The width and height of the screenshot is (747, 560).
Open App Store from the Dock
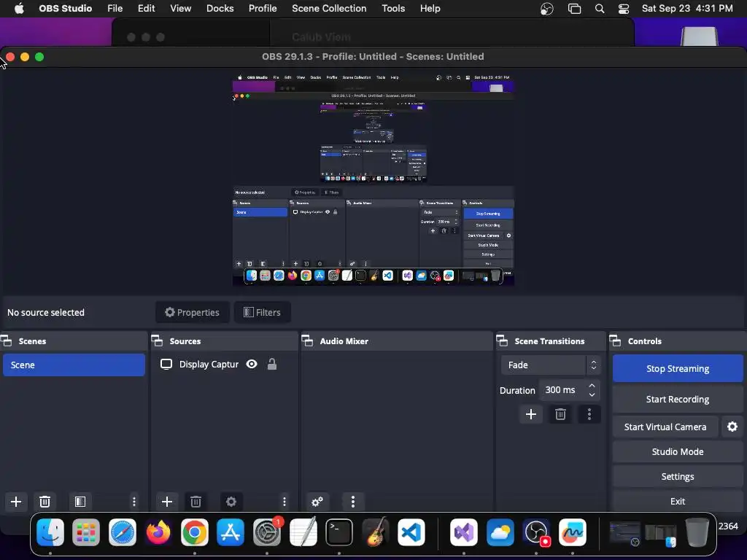(x=231, y=532)
